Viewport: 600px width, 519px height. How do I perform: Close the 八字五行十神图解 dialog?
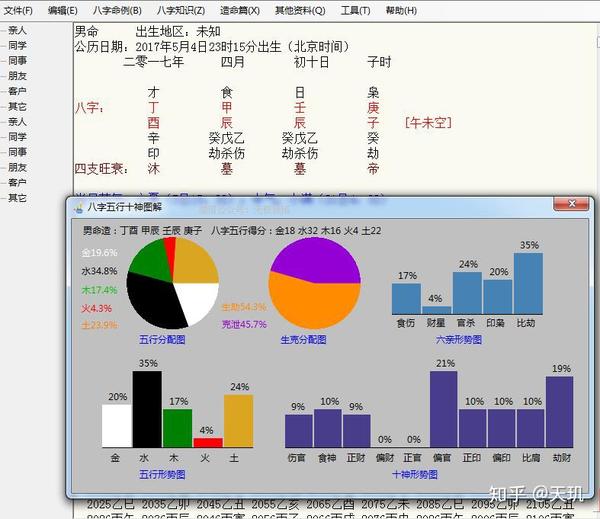tap(571, 204)
